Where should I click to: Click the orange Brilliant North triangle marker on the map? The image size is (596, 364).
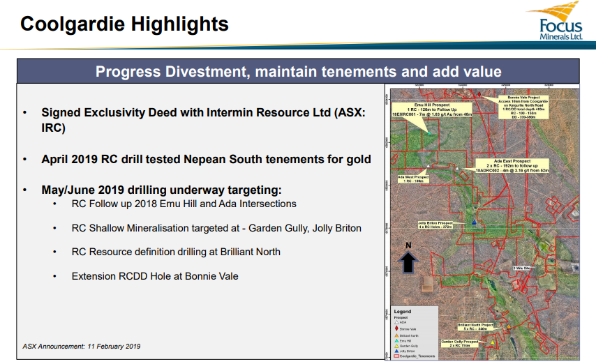(509, 326)
